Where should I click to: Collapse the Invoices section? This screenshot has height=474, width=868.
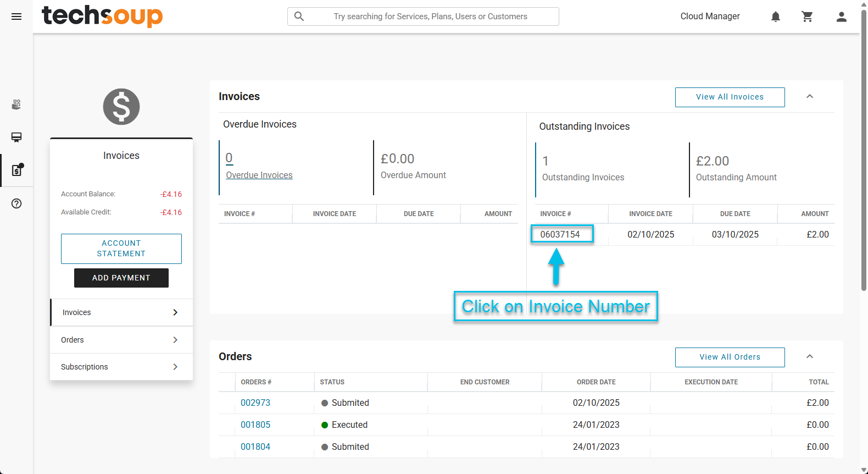pyautogui.click(x=810, y=97)
